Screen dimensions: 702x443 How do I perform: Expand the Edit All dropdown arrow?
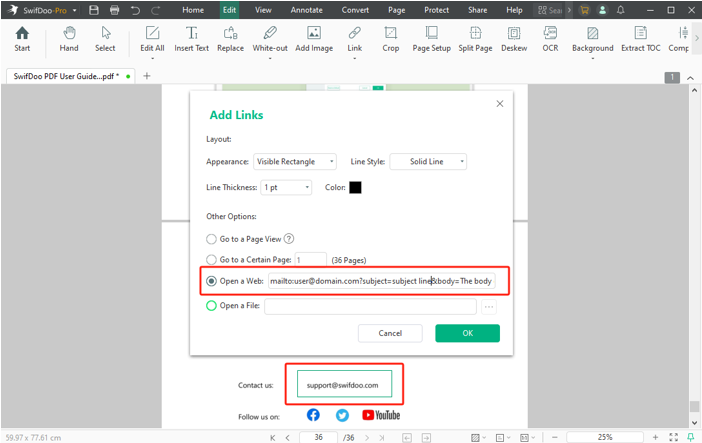point(152,58)
